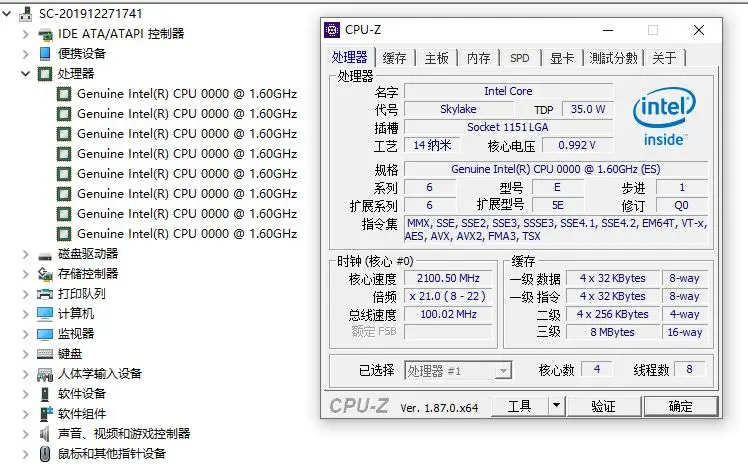Click the 线程数 value 8

tap(689, 370)
